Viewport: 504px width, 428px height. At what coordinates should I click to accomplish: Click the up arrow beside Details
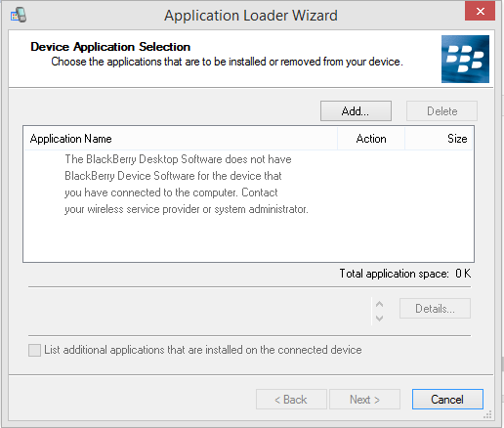tap(379, 305)
